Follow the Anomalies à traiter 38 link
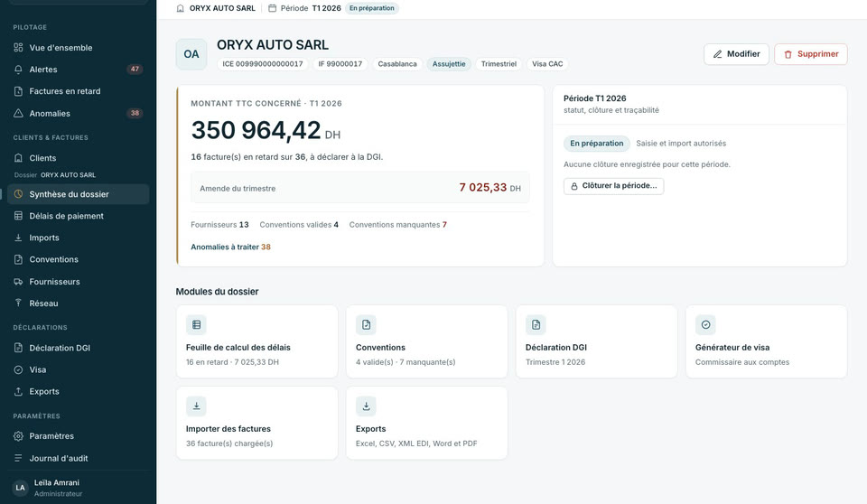 pos(230,247)
